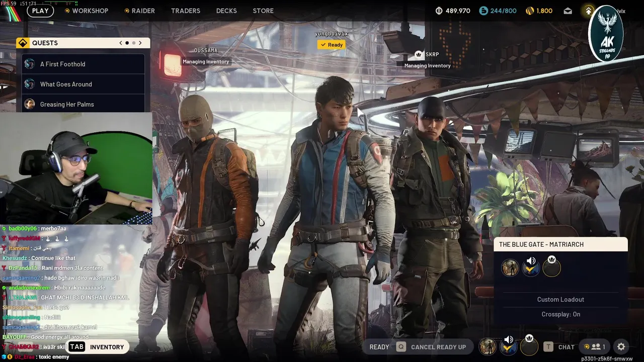Image resolution: width=644 pixels, height=362 pixels.
Task: Click chat message 'Good energy all around'
Action: click(59, 337)
